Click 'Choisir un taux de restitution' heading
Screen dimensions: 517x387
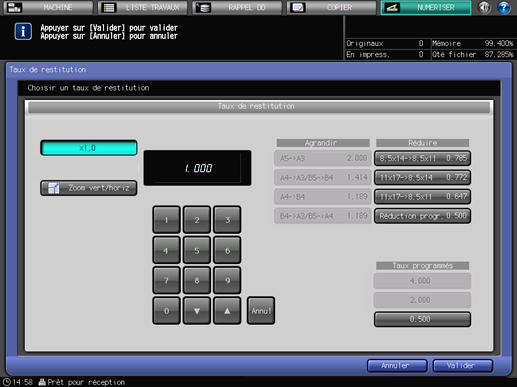coord(88,88)
